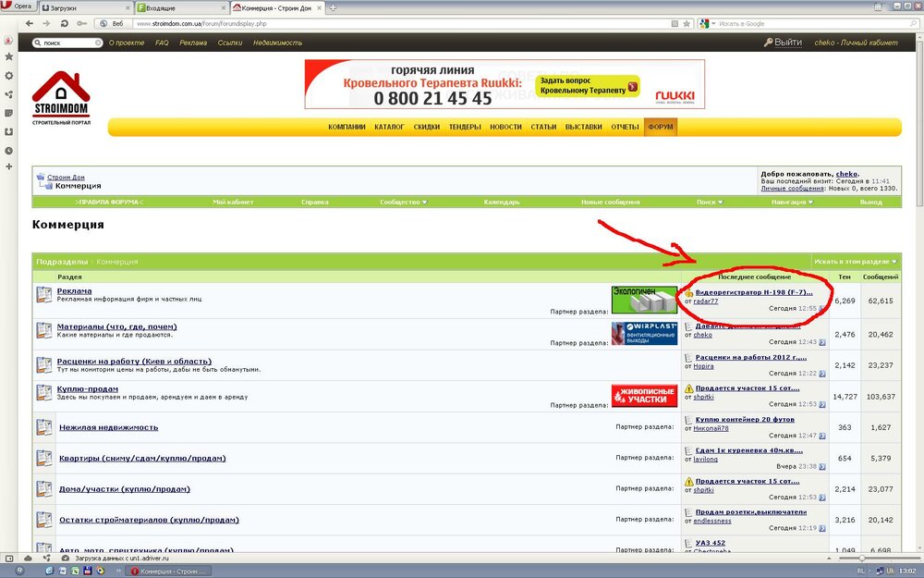Viewport: 924px width, 578px height.
Task: Open user Hopira profile link
Action: tap(703, 366)
